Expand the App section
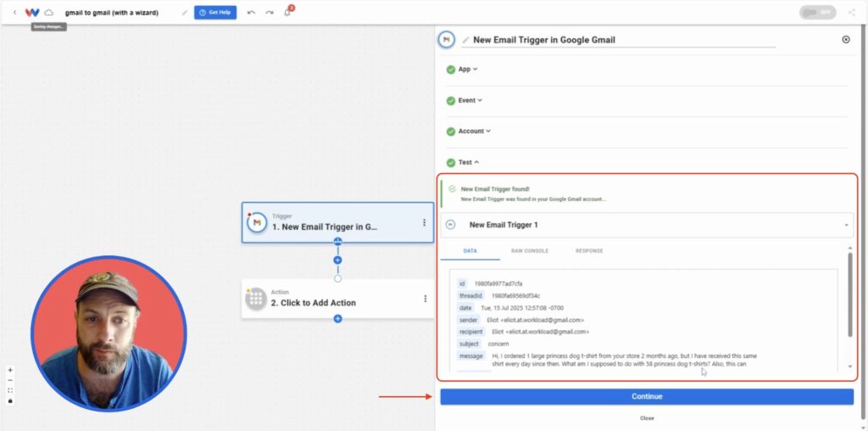Screen dimensions: 868x431 [468, 70]
